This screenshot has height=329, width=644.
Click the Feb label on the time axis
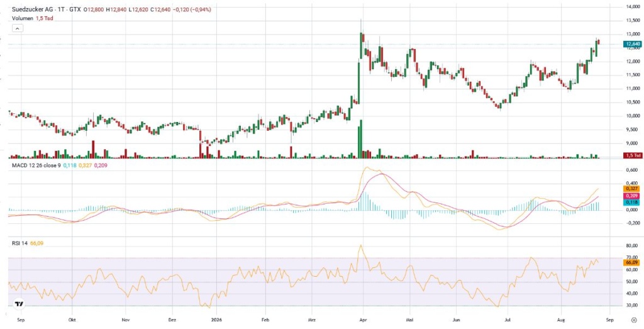(265, 319)
